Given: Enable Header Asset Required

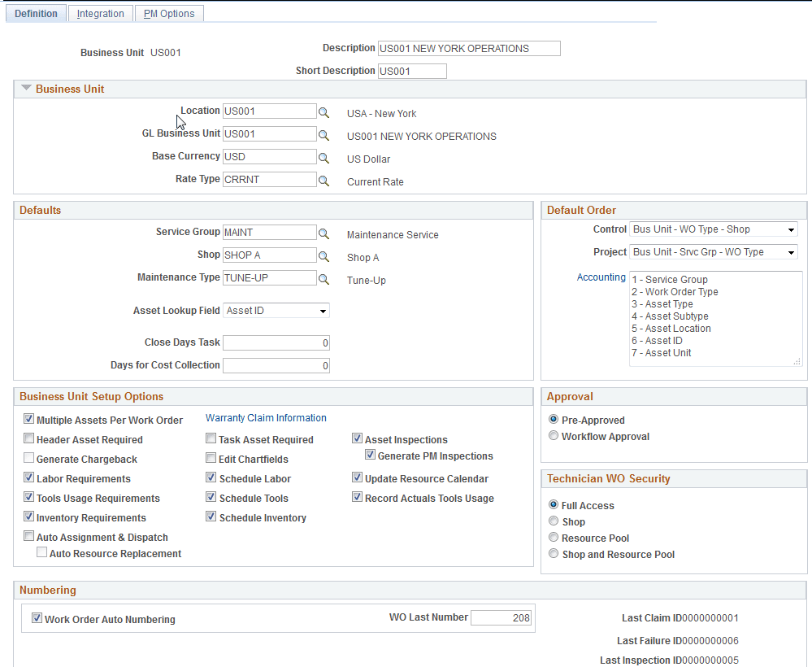Looking at the screenshot, I should tap(28, 438).
